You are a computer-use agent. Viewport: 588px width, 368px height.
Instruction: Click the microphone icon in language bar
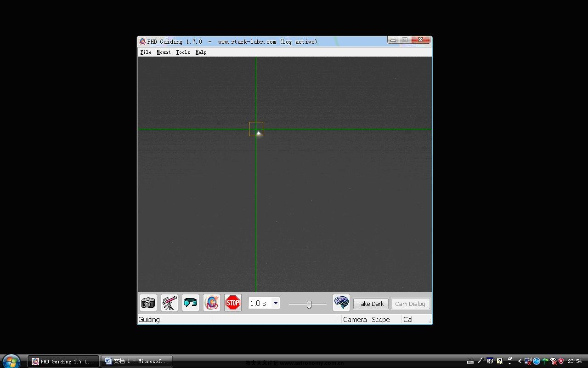480,361
